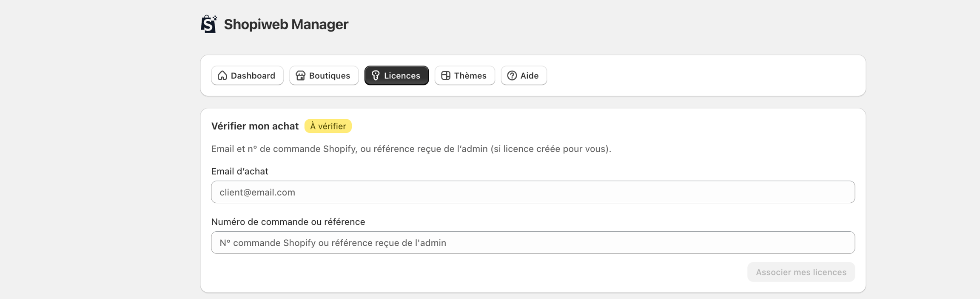980x299 pixels.
Task: Click the layout icon beside Thèmes
Action: click(x=445, y=75)
